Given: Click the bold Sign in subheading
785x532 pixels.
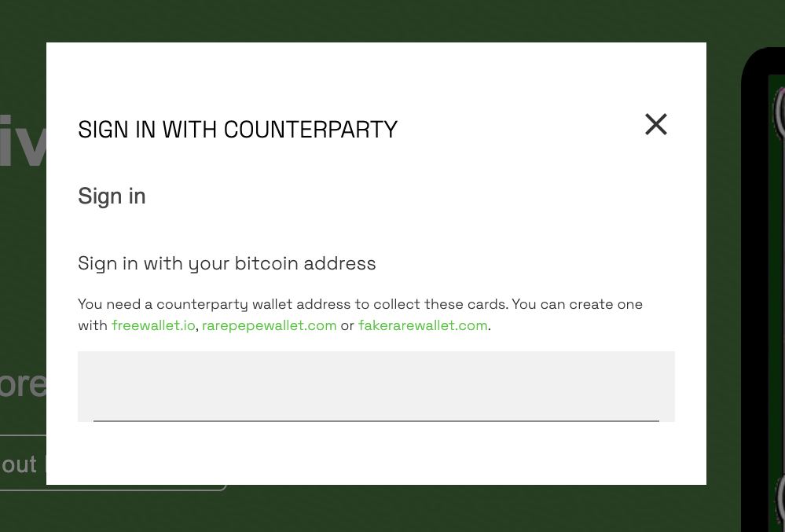Looking at the screenshot, I should [112, 196].
